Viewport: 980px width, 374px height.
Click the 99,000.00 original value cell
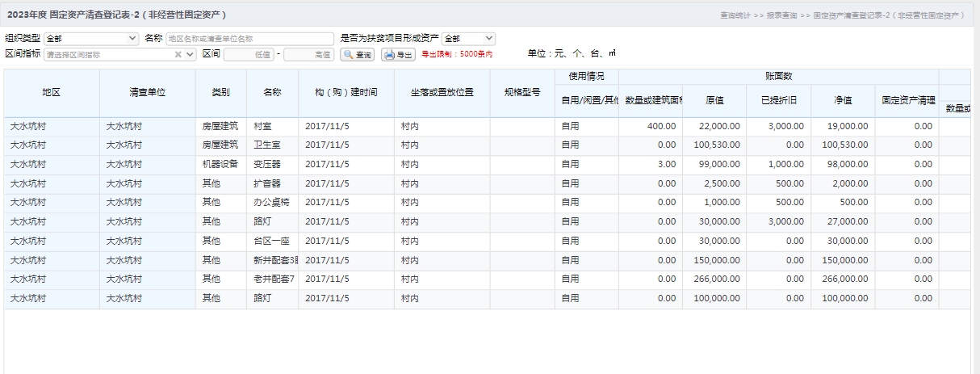[714, 165]
